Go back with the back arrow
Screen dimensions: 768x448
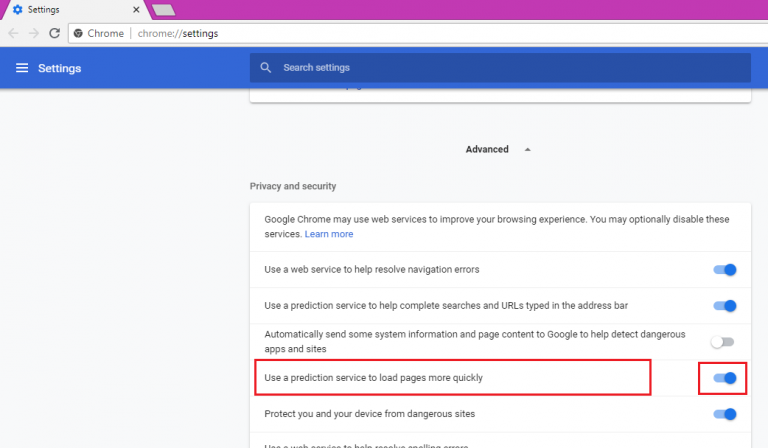point(13,33)
